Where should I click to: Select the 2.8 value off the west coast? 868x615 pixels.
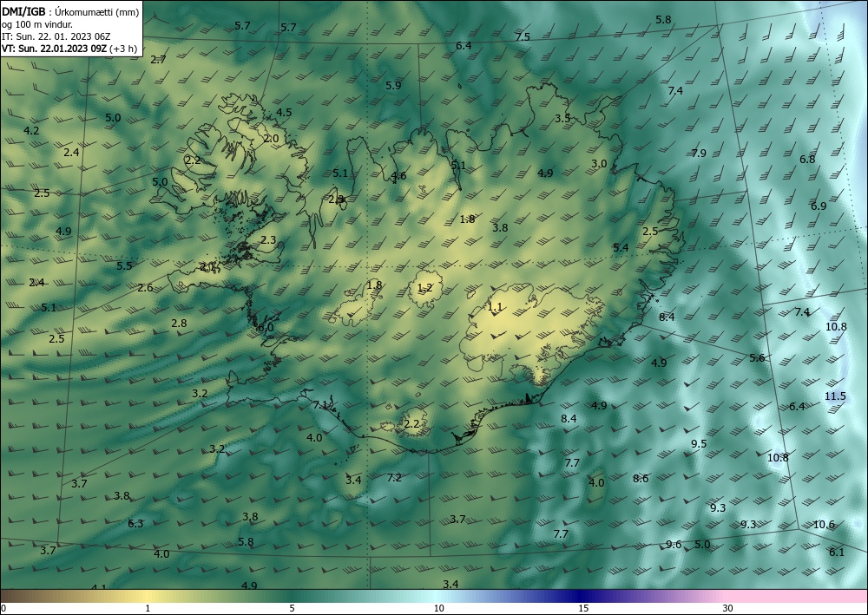tap(179, 323)
